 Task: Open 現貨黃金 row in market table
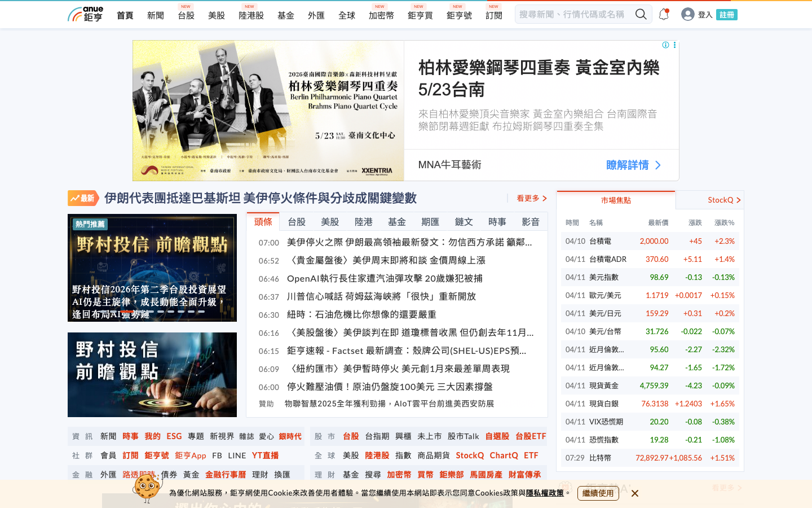coord(650,386)
